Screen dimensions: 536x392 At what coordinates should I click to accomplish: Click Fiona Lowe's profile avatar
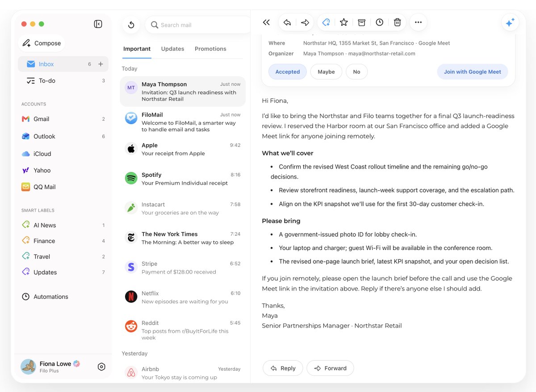click(x=28, y=367)
